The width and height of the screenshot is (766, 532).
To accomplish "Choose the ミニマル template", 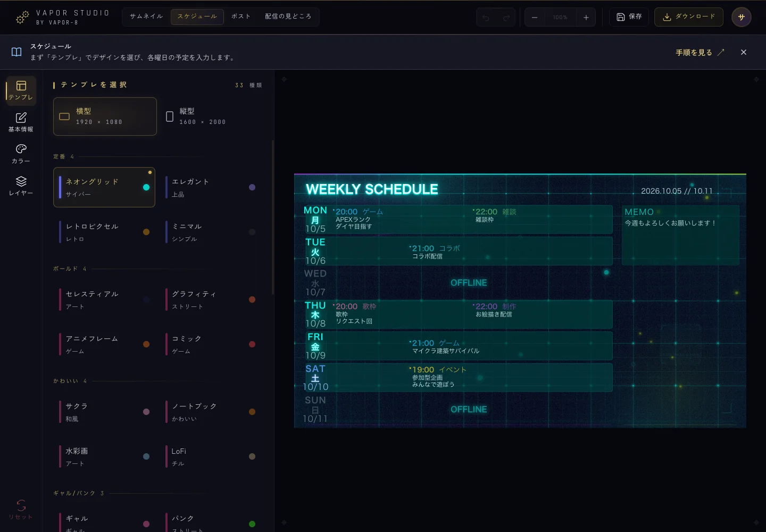I will [x=211, y=232].
